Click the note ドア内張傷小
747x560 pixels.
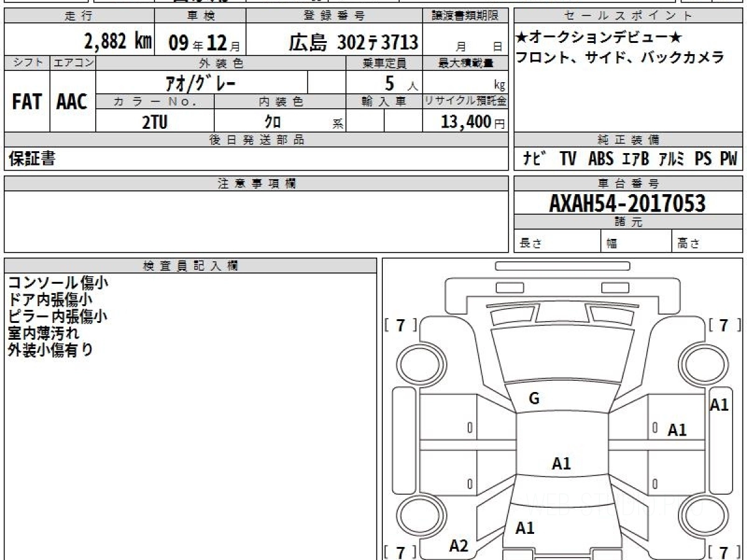50,300
